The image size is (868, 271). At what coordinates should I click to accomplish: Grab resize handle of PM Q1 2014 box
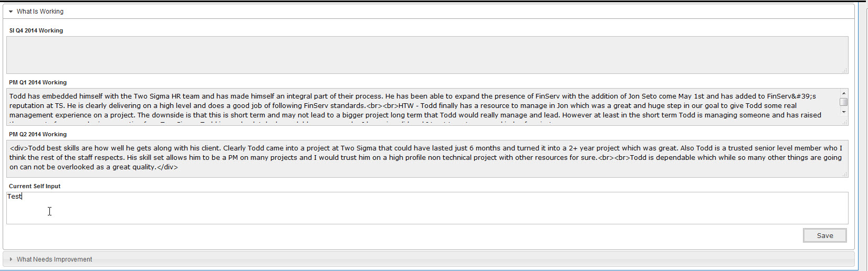(x=844, y=122)
